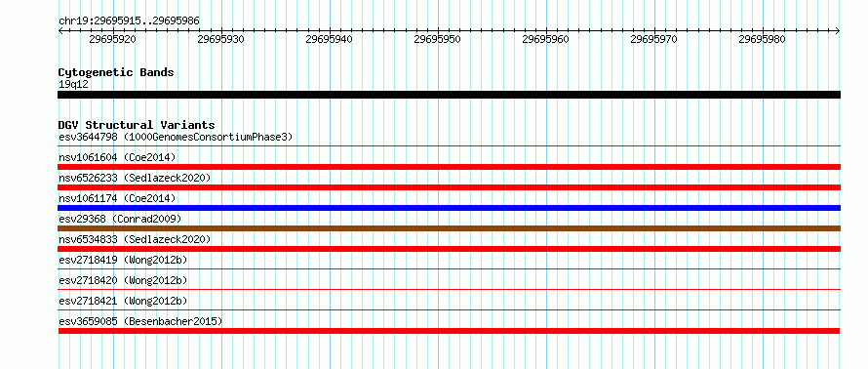This screenshot has width=868, height=369.
Task: Click the thin esv3644798 variant line
Action: [449, 145]
